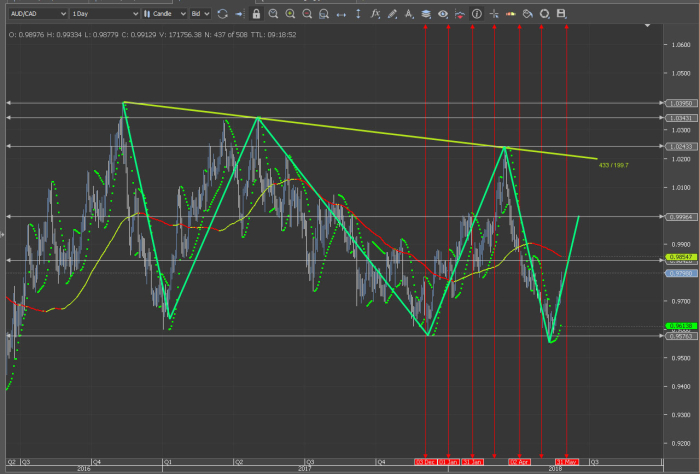The width and height of the screenshot is (700, 474).
Task: Click the 31 May date marker
Action: pos(567,462)
